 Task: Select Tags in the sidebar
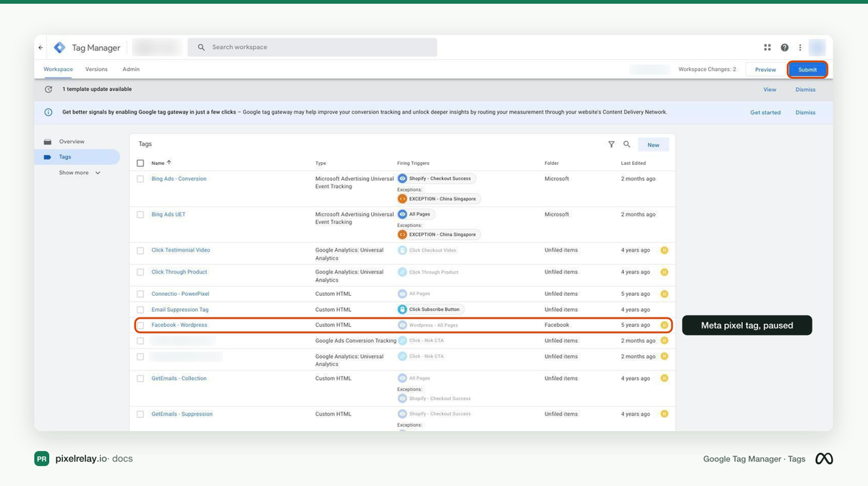tap(77, 157)
